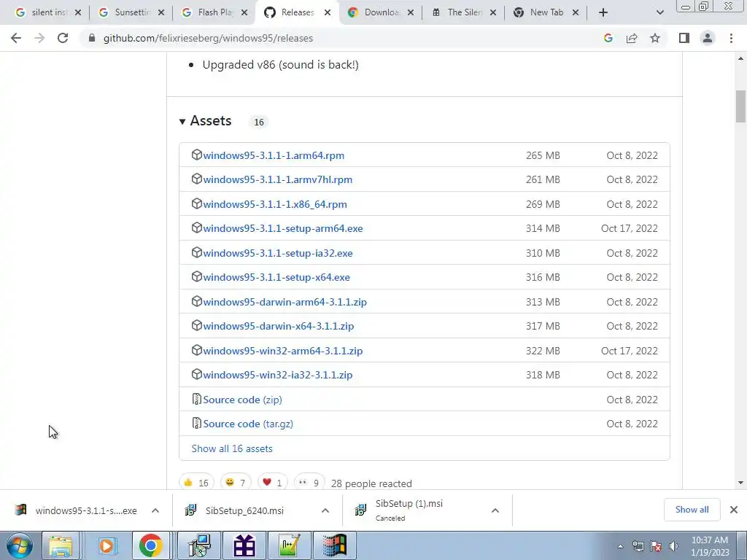Image resolution: width=747 pixels, height=560 pixels.
Task: Download windows95-3.1.1-1.arm64.rpm
Action: (274, 155)
